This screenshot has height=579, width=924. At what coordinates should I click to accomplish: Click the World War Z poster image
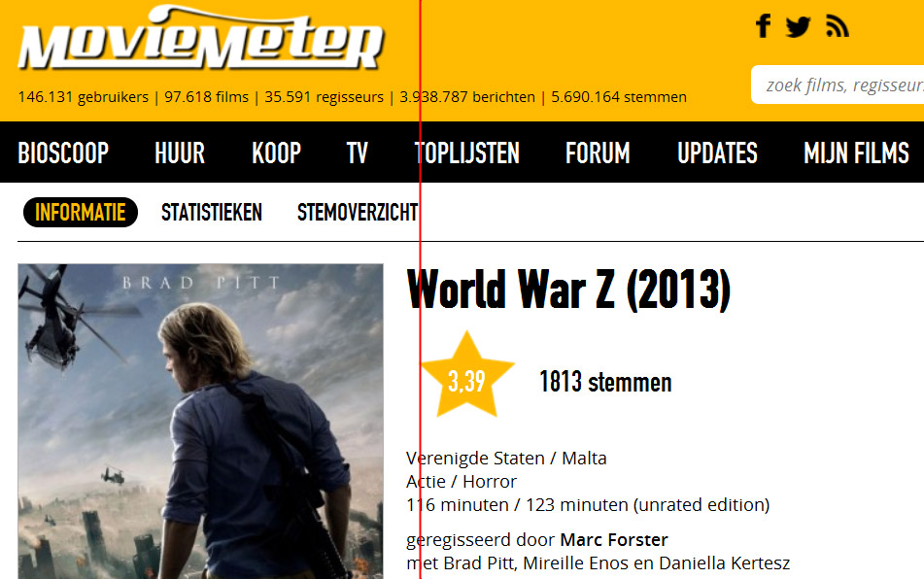click(200, 422)
